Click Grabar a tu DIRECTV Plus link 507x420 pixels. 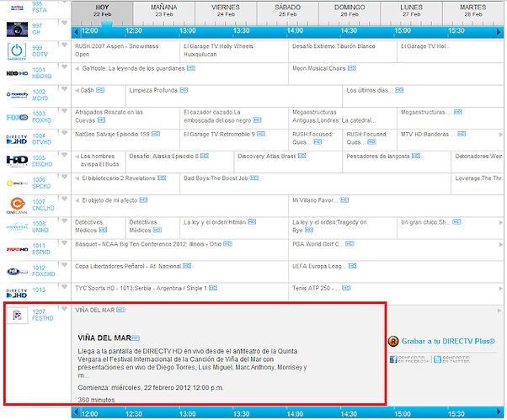tap(446, 341)
